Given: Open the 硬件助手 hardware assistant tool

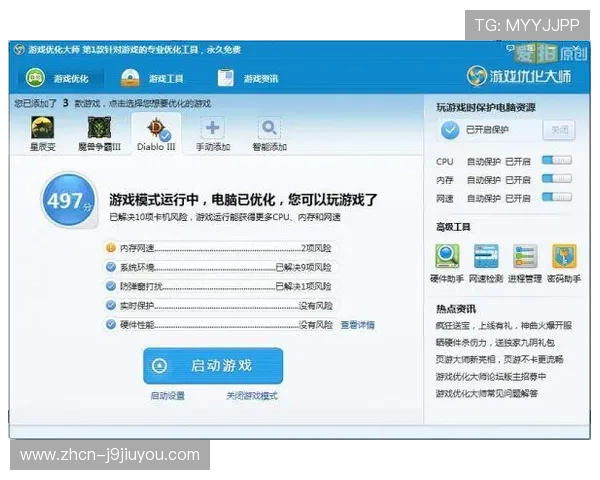Looking at the screenshot, I should click(x=447, y=256).
